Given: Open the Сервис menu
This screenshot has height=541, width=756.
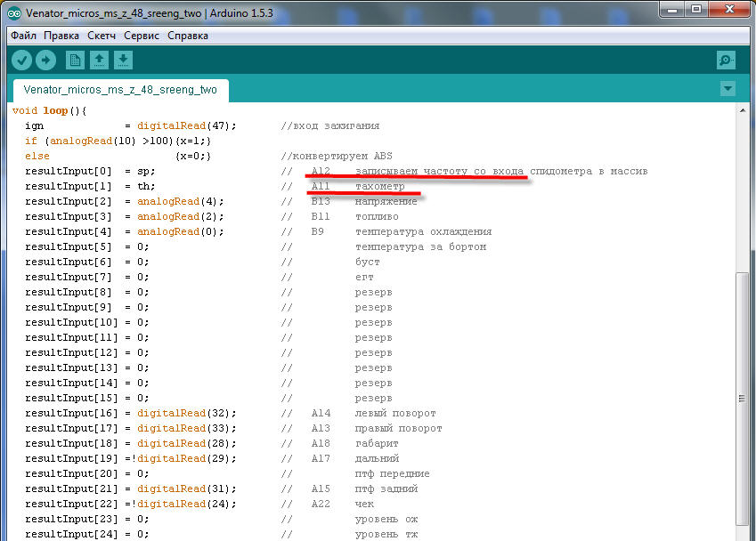Looking at the screenshot, I should click(x=142, y=36).
